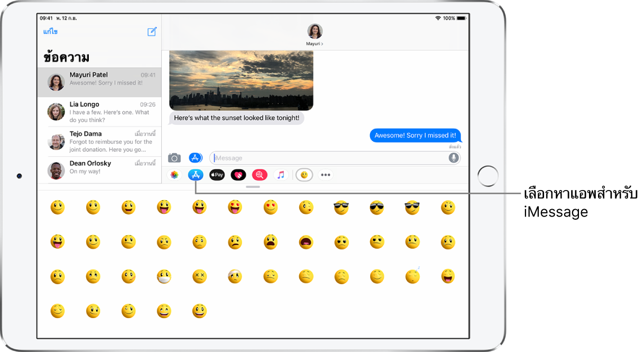
Task: Tap the Wi-Fi status icon
Action: pyautogui.click(x=438, y=18)
